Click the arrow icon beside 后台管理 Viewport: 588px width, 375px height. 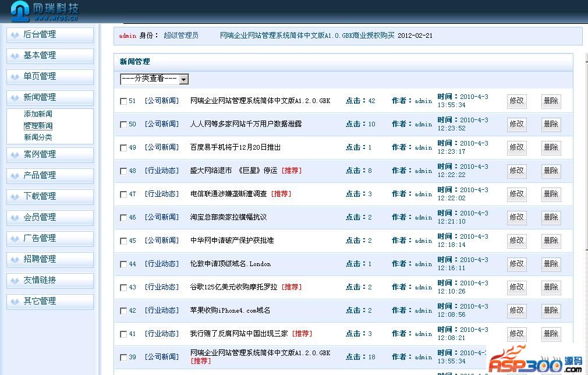pyautogui.click(x=15, y=35)
